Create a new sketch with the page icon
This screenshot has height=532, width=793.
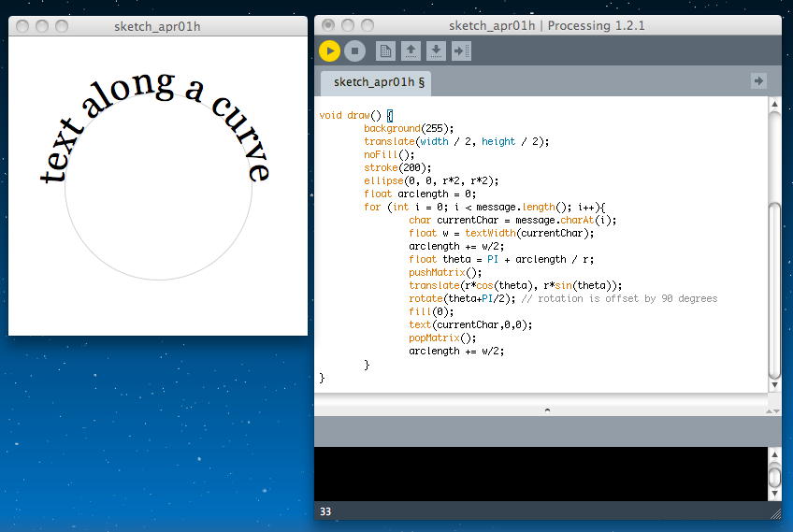tap(385, 51)
